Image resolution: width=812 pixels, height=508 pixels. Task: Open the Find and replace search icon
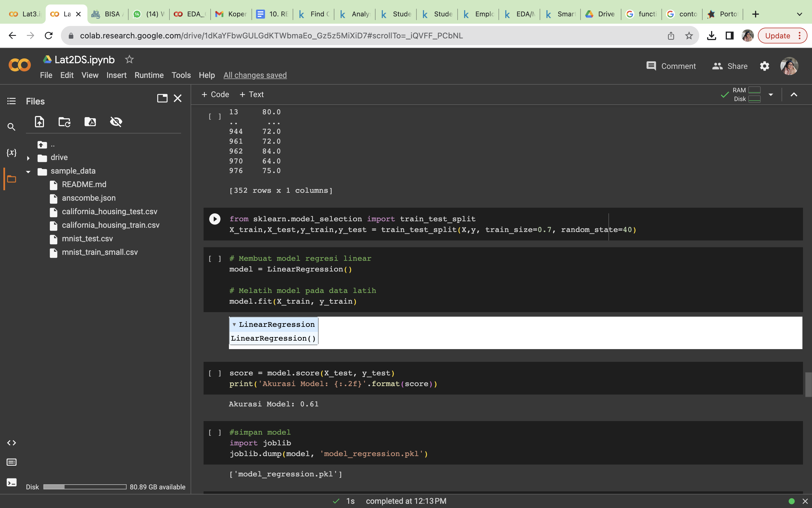coord(11,127)
